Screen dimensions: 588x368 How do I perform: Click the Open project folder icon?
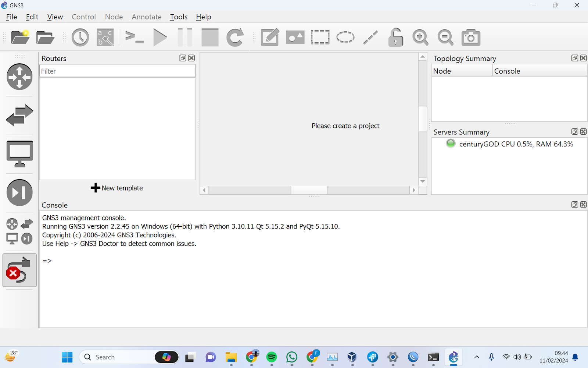45,37
